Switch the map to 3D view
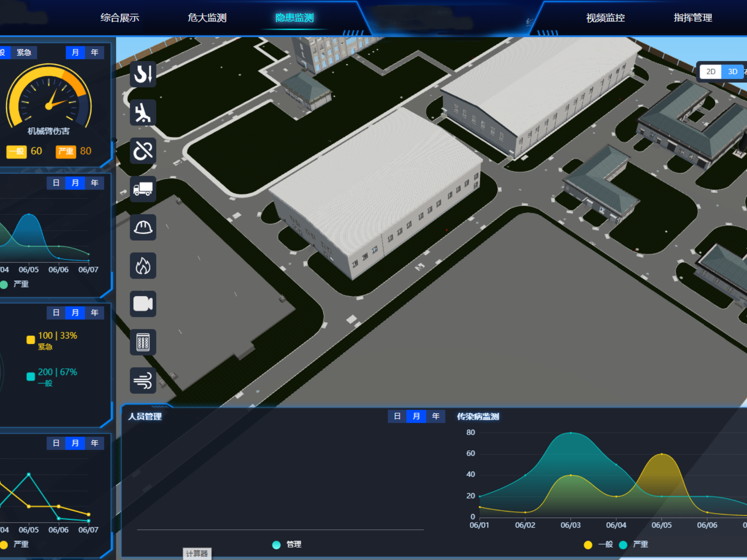The width and height of the screenshot is (747, 560). click(732, 72)
